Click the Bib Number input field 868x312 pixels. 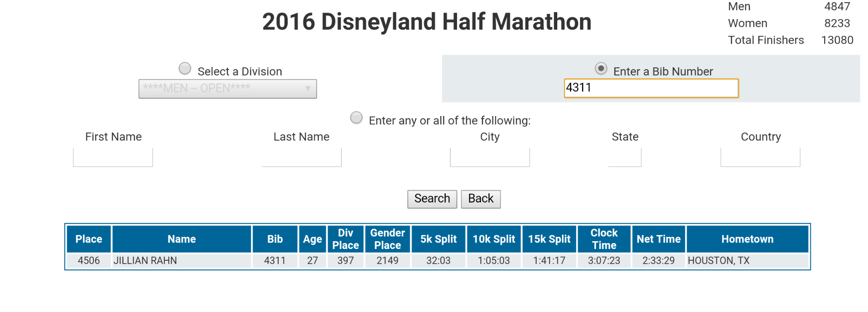(x=651, y=88)
